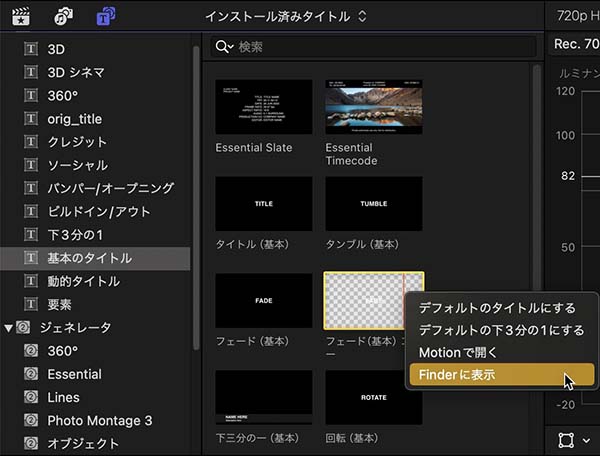Viewport: 600px width, 456px height.
Task: Select the Essential Timecode thumbnail
Action: [373, 106]
